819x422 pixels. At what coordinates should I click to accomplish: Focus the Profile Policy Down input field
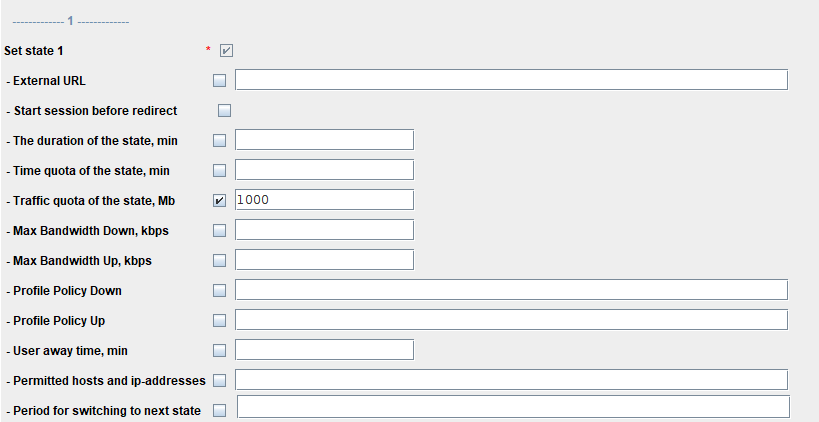[511, 290]
